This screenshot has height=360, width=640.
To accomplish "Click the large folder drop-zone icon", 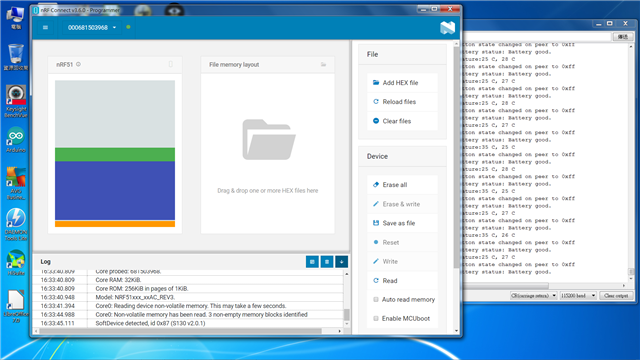I will [x=269, y=140].
